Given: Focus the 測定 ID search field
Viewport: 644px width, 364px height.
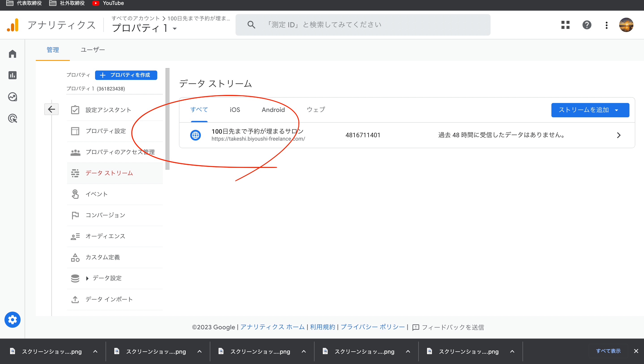Looking at the screenshot, I should (x=363, y=25).
